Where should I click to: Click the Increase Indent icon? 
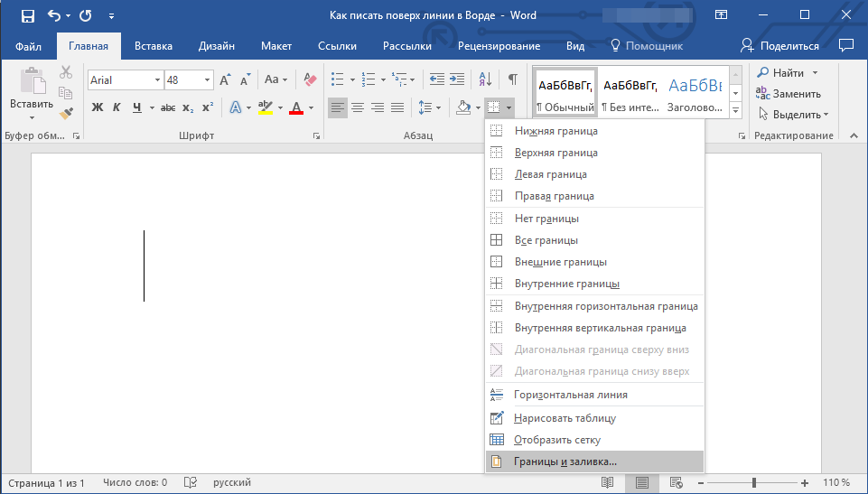[x=459, y=79]
